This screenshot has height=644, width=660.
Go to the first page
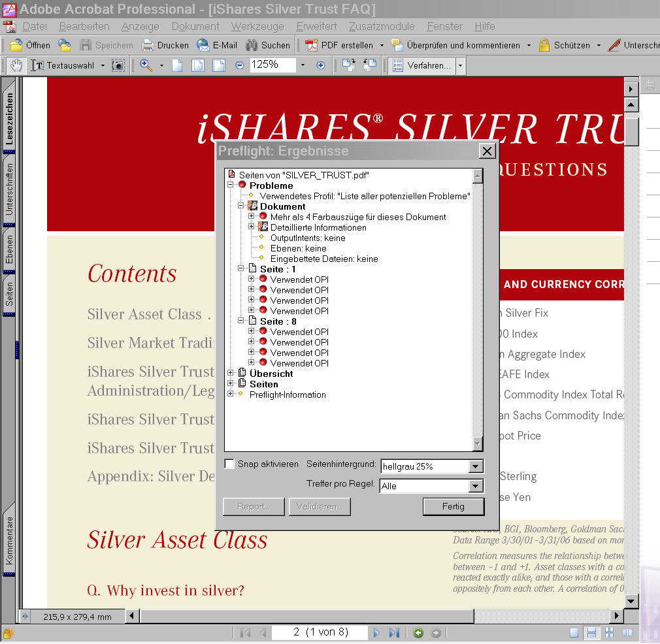click(245, 633)
